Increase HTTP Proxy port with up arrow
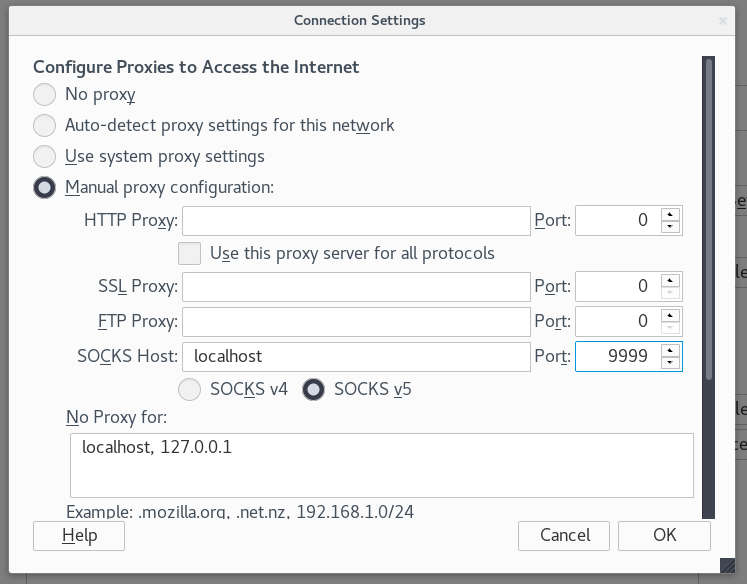Screen dimensions: 747x584 (670, 214)
